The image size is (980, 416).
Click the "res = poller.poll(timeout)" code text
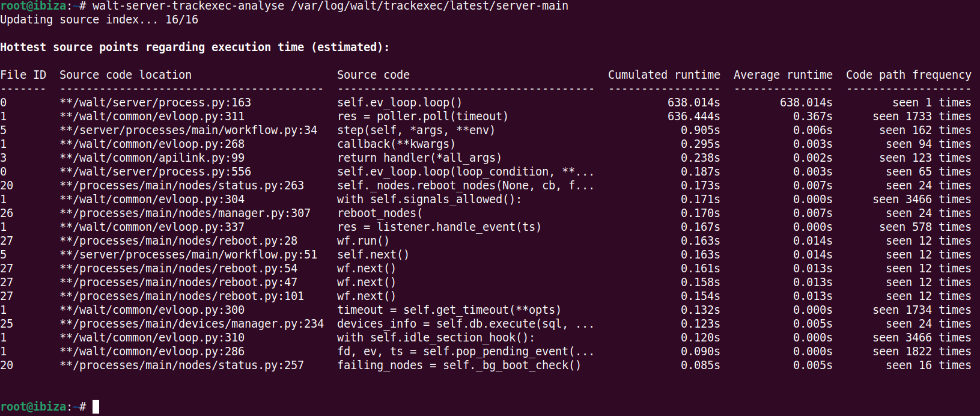pyautogui.click(x=422, y=117)
